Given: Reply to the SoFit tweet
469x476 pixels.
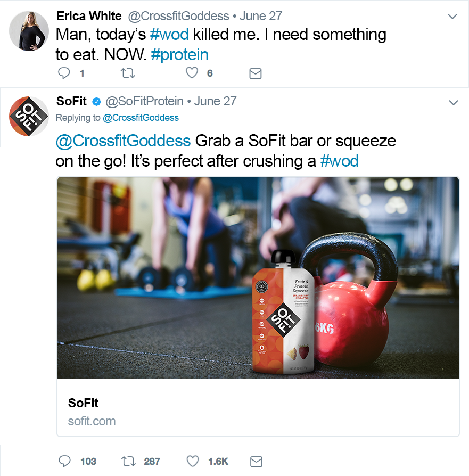Looking at the screenshot, I should (65, 461).
